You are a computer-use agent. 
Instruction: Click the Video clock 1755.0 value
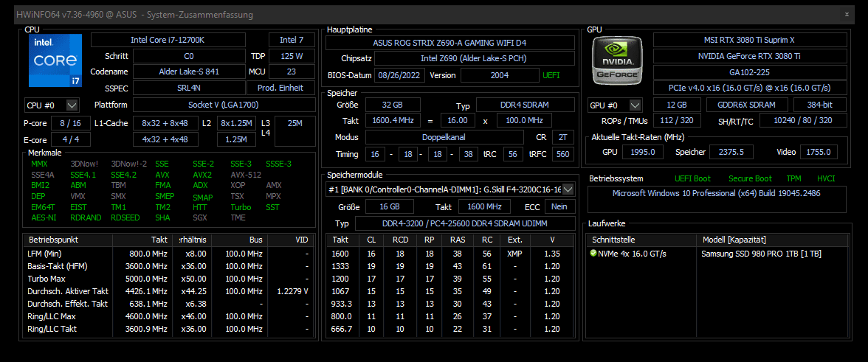point(818,151)
